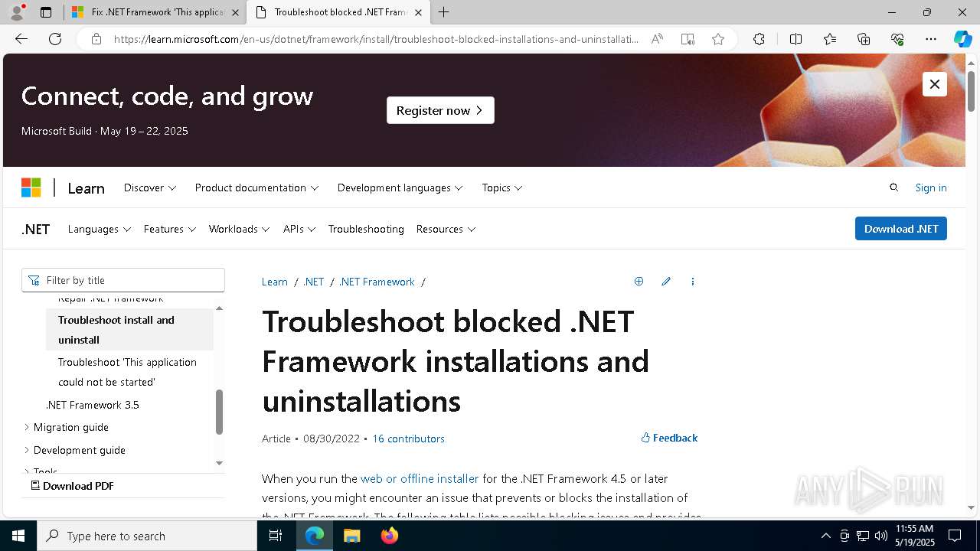This screenshot has height=551, width=980.
Task: Add article to a collection with the plus icon
Action: 639,282
